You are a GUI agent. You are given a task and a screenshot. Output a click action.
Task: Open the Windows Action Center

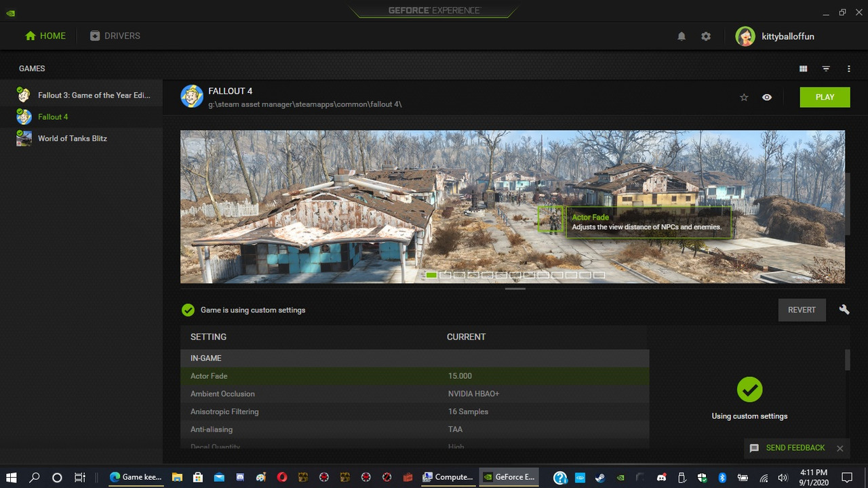coord(846,477)
